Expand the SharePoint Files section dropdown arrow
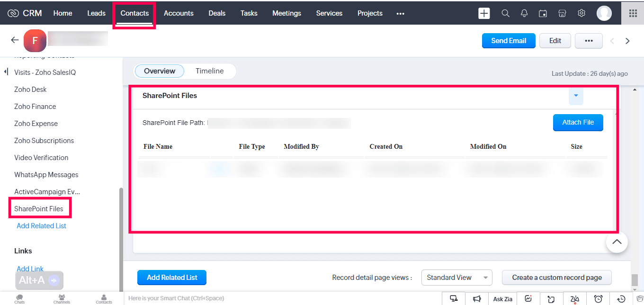The height and width of the screenshot is (305, 644). click(x=576, y=96)
